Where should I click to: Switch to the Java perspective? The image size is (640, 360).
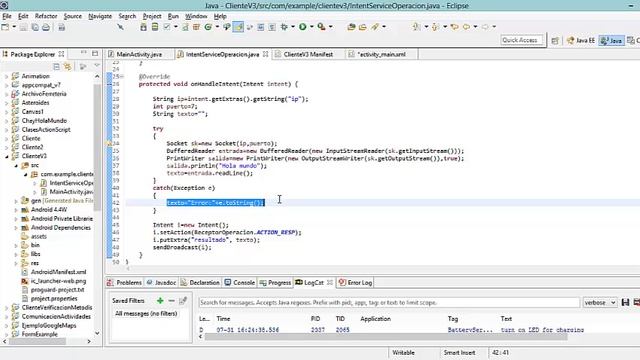coord(611,40)
